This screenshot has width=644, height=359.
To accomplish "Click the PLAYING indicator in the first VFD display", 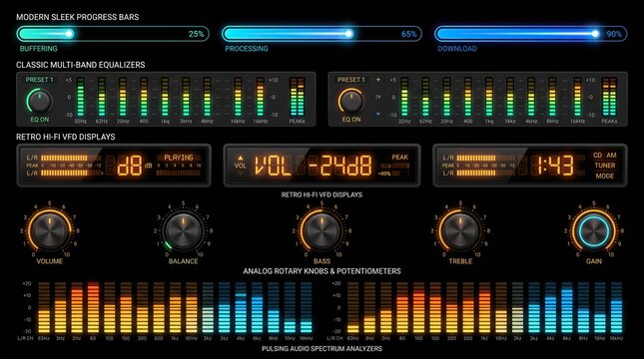I will (179, 158).
